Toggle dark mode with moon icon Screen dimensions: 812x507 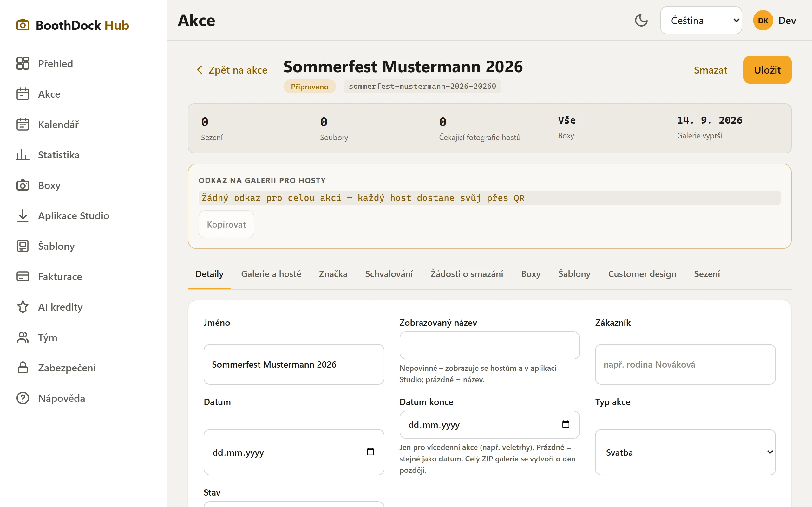tap(641, 21)
